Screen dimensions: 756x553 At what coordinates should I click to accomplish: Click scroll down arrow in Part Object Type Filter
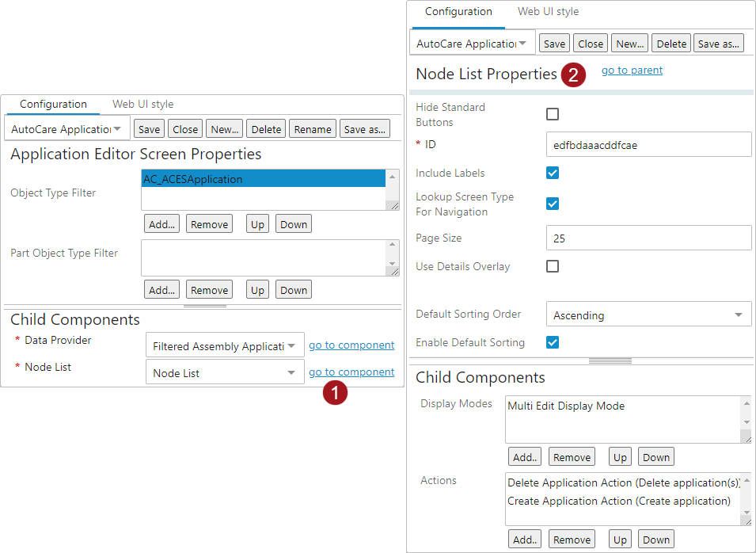click(393, 264)
